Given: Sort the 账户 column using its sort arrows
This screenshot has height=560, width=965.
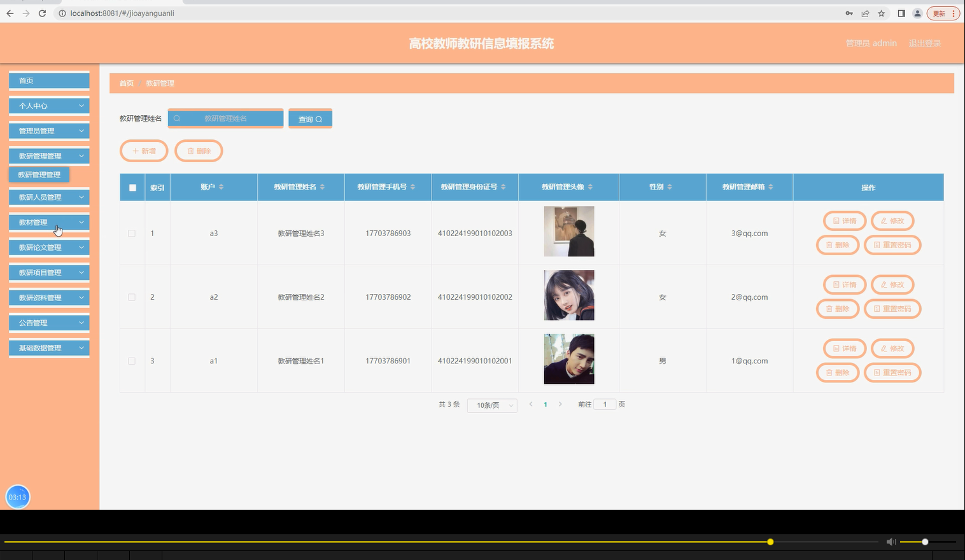Looking at the screenshot, I should coord(222,186).
